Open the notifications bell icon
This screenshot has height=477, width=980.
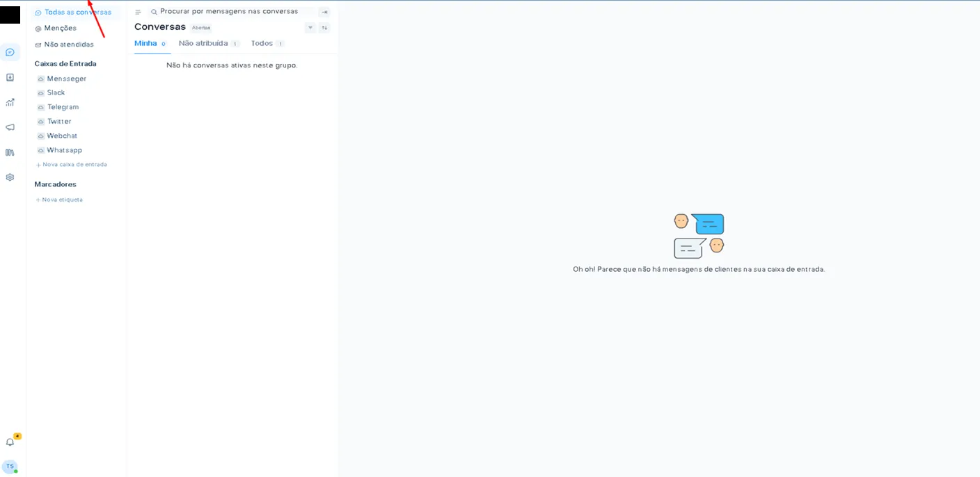pos(10,442)
